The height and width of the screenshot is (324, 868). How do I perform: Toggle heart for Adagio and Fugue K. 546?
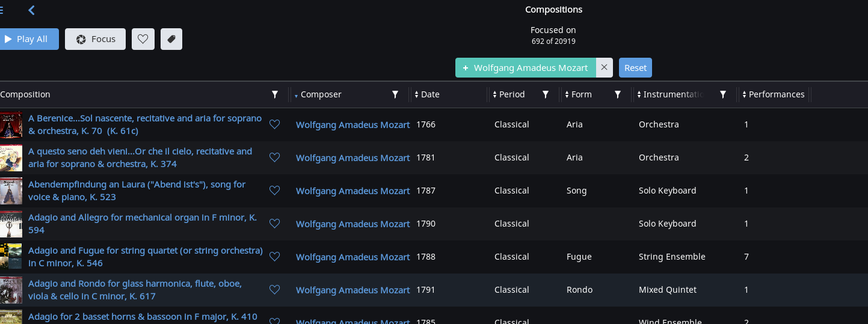(274, 257)
